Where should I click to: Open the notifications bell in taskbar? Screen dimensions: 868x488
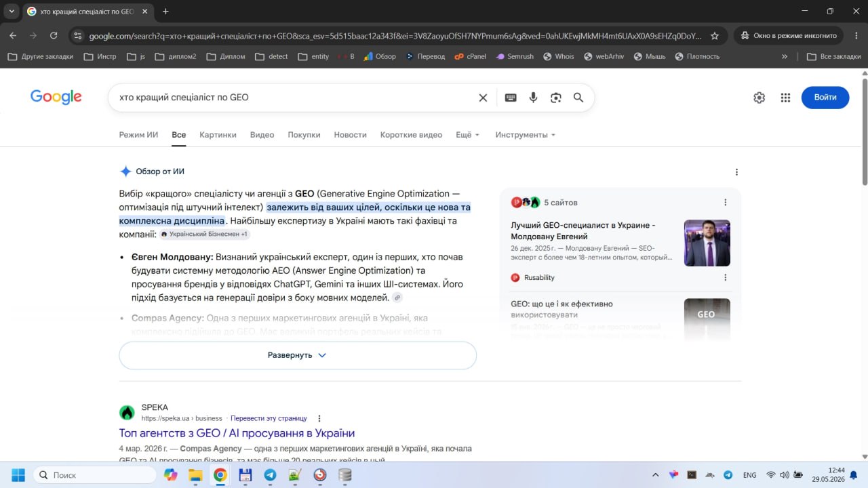(854, 475)
